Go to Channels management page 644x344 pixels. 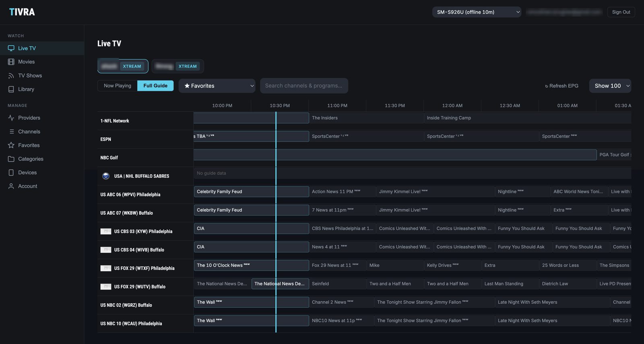[42, 132]
